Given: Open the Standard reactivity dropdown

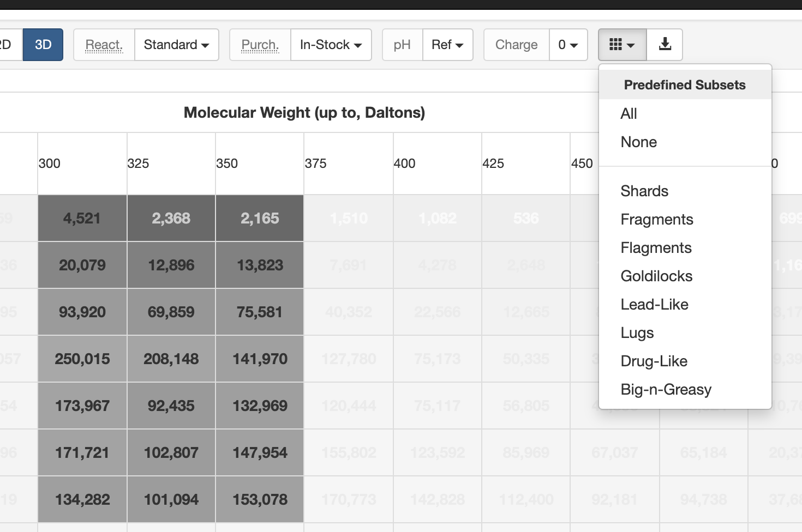Looking at the screenshot, I should tap(177, 45).
